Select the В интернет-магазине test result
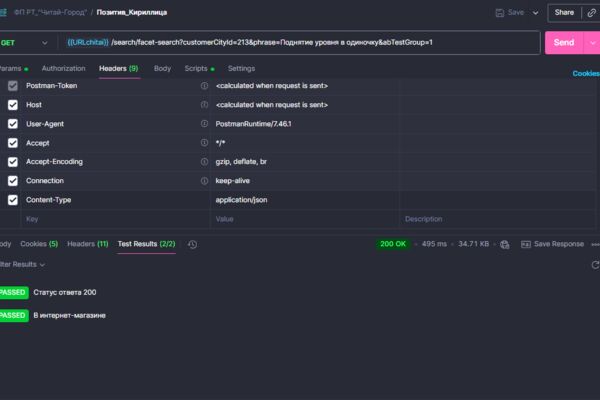Viewport: 600px width, 400px height. click(x=69, y=315)
